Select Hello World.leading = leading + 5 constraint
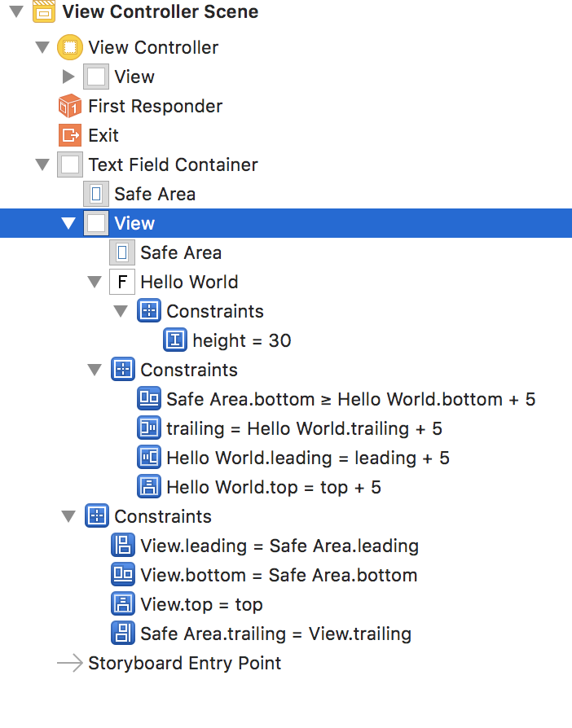 pyautogui.click(x=307, y=458)
